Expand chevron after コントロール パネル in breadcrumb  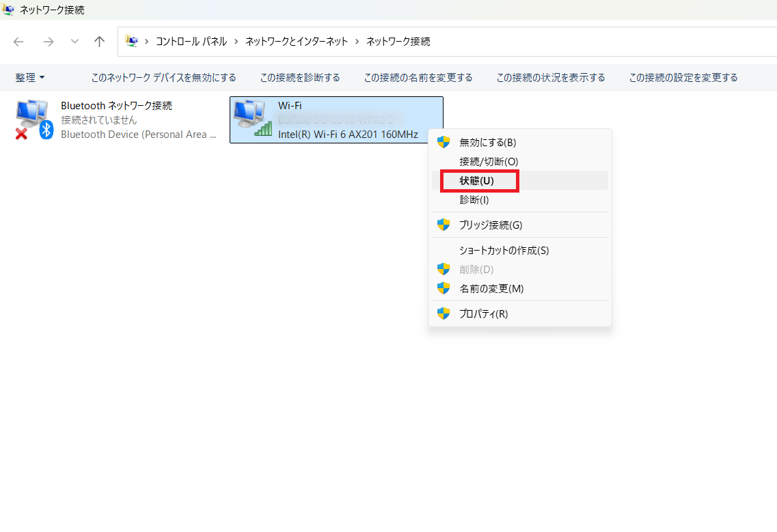pyautogui.click(x=236, y=42)
